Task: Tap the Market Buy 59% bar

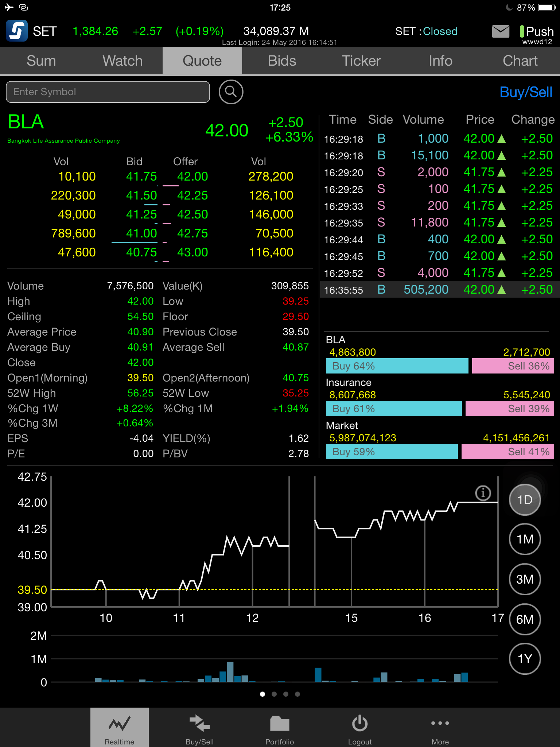Action: pos(392,452)
